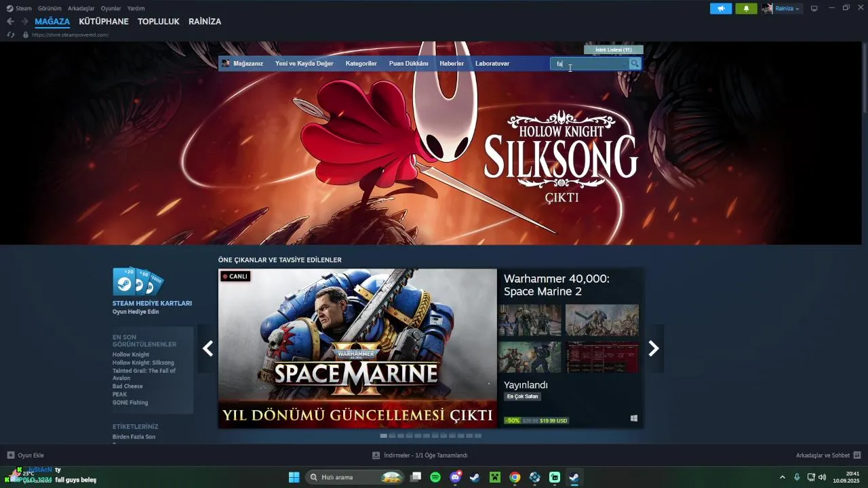Open the Space Marine 2 featured image

click(x=357, y=348)
